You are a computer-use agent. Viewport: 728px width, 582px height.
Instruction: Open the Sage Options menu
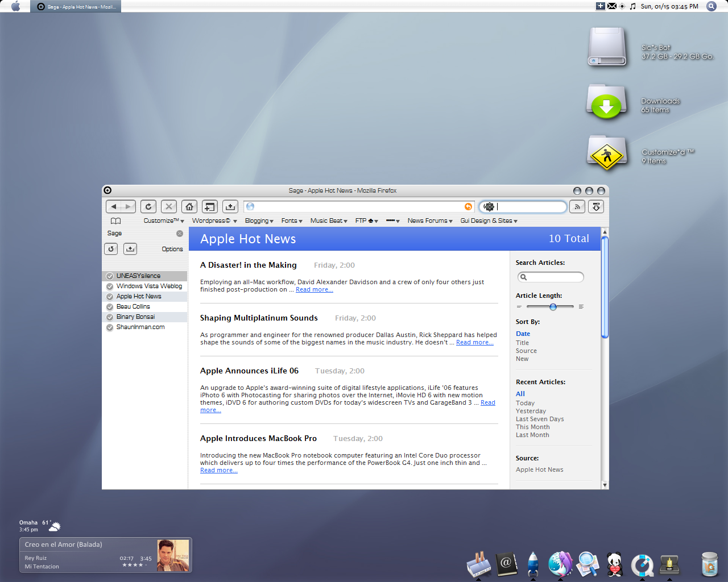(172, 250)
